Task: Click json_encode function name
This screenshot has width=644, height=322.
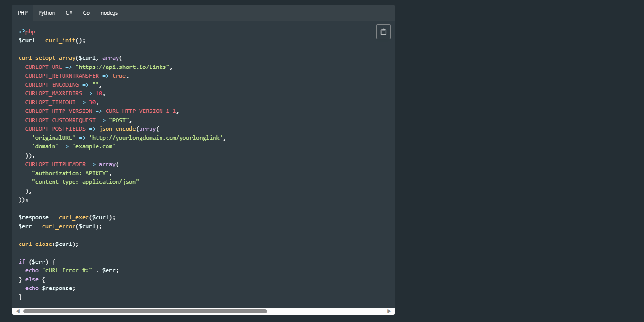Action: pos(118,129)
